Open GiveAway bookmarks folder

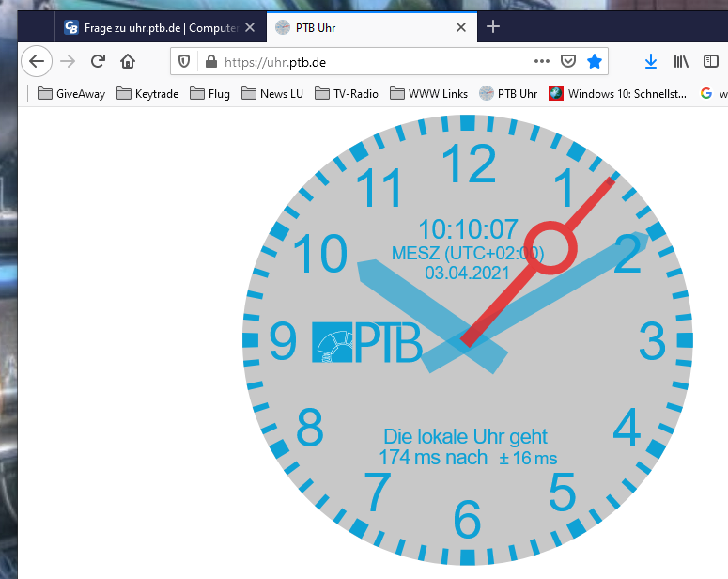point(71,94)
